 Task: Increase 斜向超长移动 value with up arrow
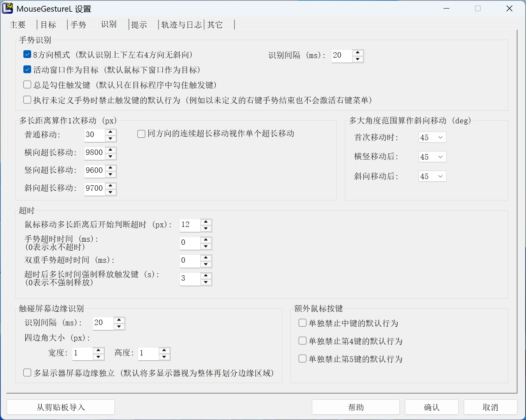click(111, 185)
